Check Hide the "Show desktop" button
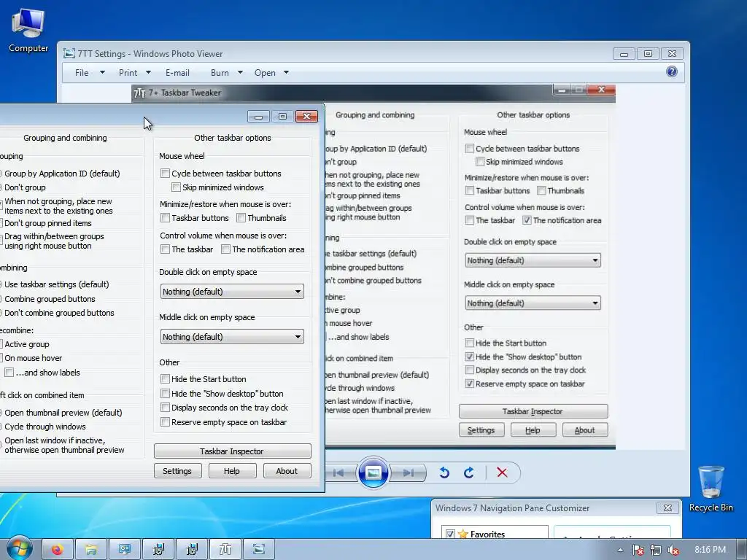The height and width of the screenshot is (560, 747). pos(166,393)
